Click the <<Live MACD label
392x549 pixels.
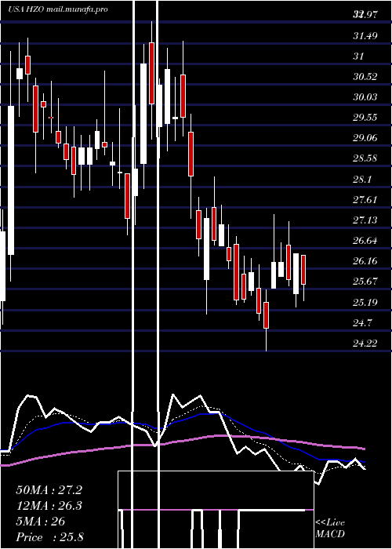tap(330, 529)
